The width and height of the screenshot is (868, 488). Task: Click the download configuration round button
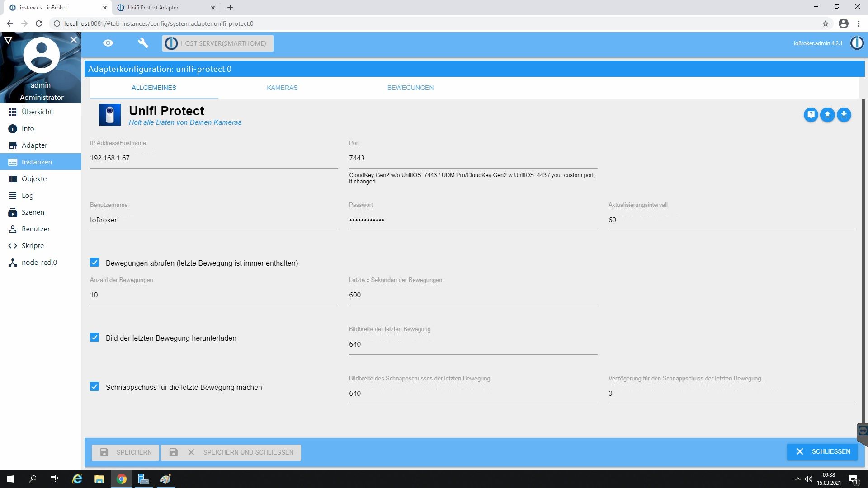[844, 115]
